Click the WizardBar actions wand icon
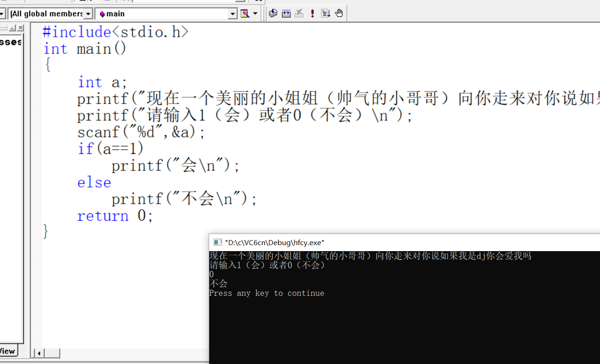This screenshot has height=364, width=600. pos(245,13)
